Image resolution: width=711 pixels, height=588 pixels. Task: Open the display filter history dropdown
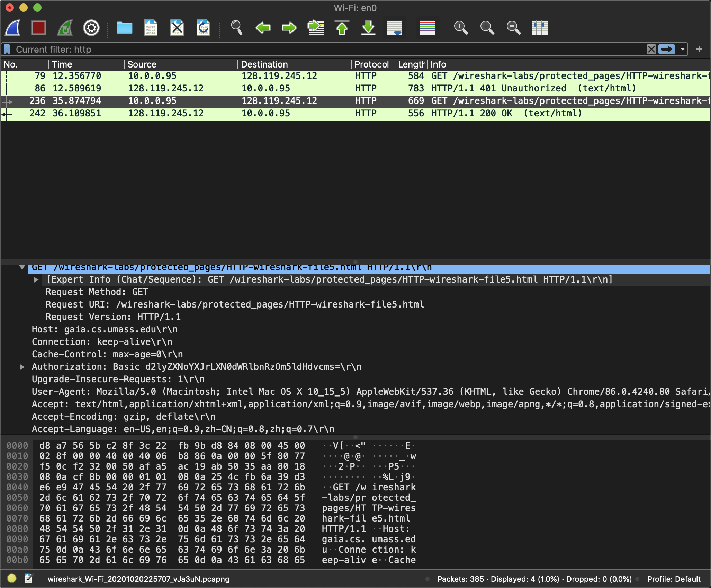point(683,50)
